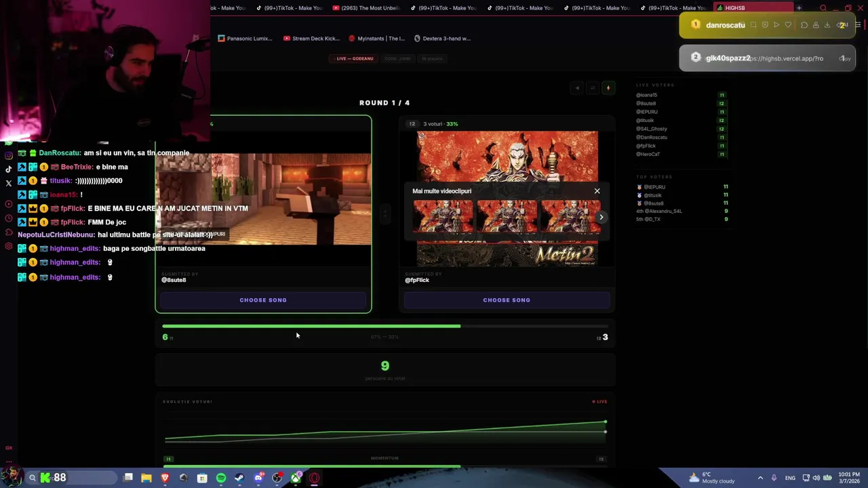868x488 pixels.
Task: Close the 'Mai multe videoclipuri' overlay
Action: [x=597, y=191]
